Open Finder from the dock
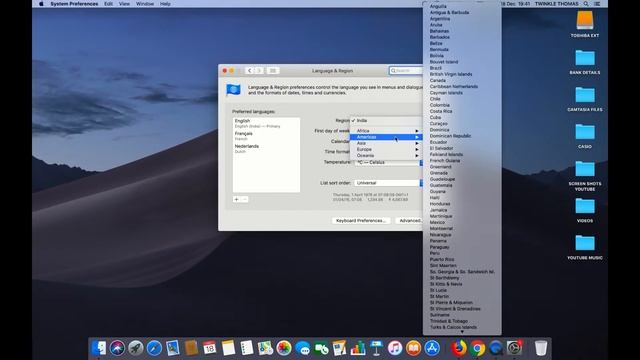Viewport: 640px width, 360px height. (99, 348)
